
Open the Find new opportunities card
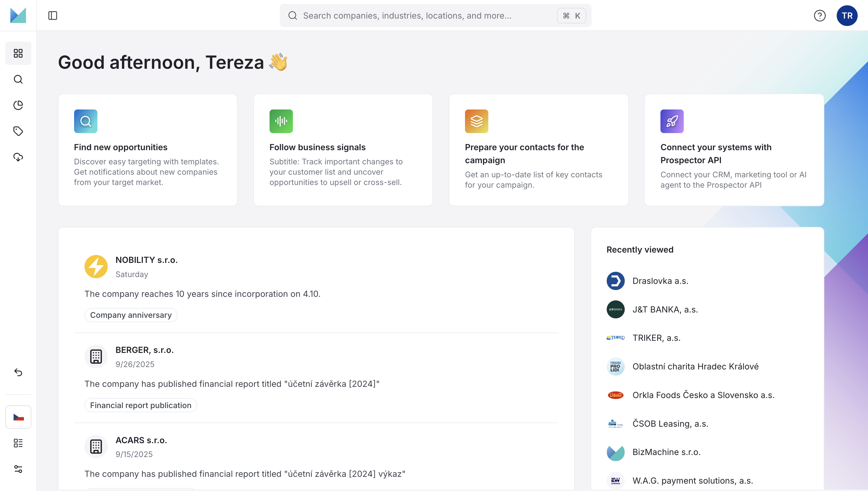tap(148, 150)
